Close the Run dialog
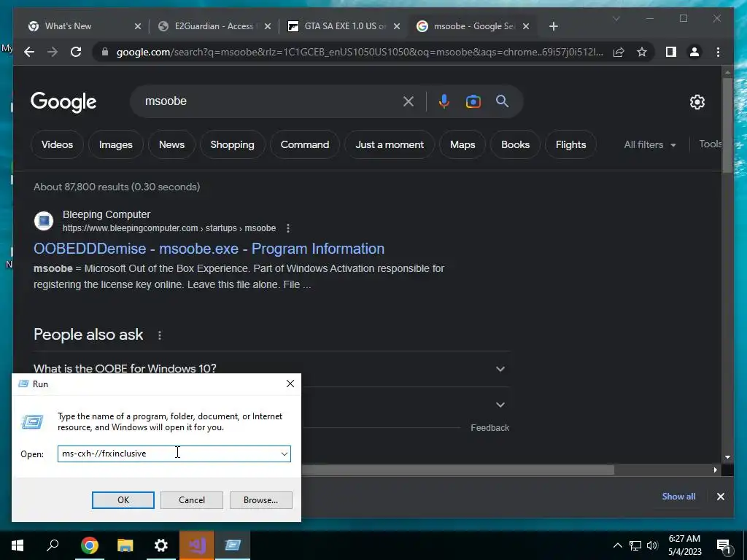The image size is (747, 560). 290,384
